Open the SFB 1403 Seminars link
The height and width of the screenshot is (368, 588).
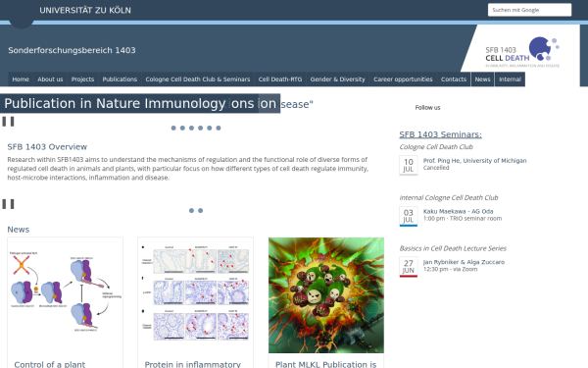tap(440, 134)
